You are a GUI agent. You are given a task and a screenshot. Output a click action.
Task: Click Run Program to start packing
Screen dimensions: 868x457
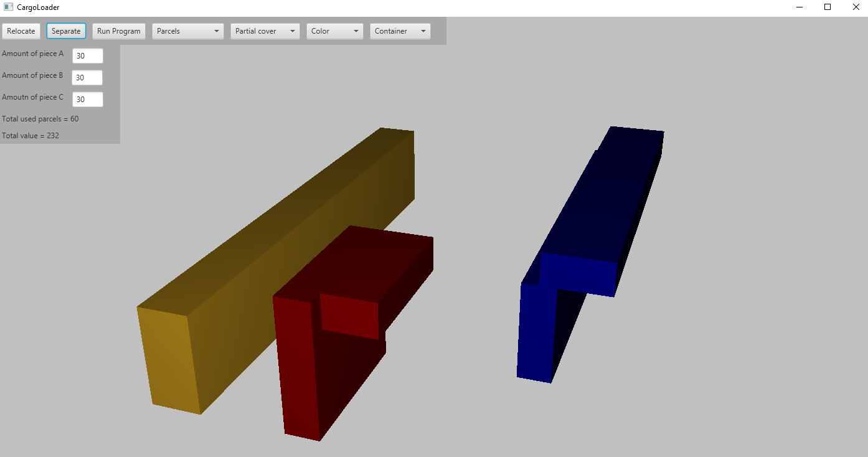[118, 31]
